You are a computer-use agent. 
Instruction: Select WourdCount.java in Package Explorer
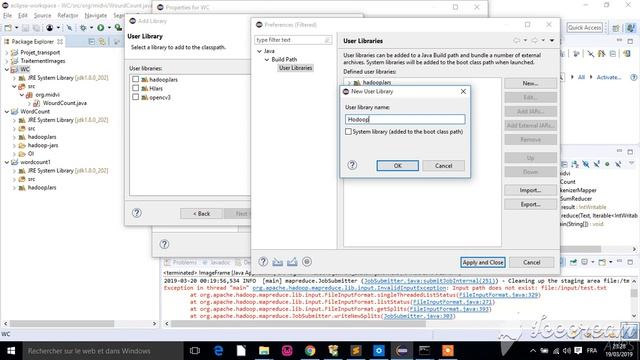click(64, 103)
